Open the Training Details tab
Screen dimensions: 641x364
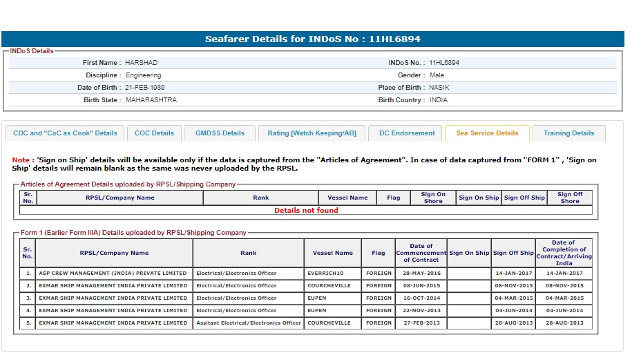point(568,133)
